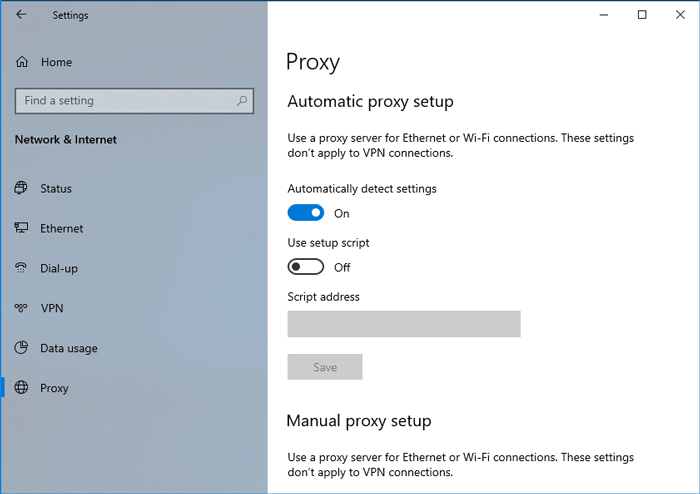Click the back arrow icon
This screenshot has width=700, height=494.
[21, 15]
